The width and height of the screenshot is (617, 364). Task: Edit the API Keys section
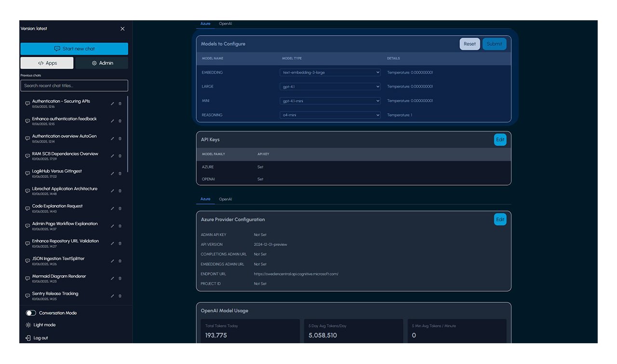click(x=500, y=139)
